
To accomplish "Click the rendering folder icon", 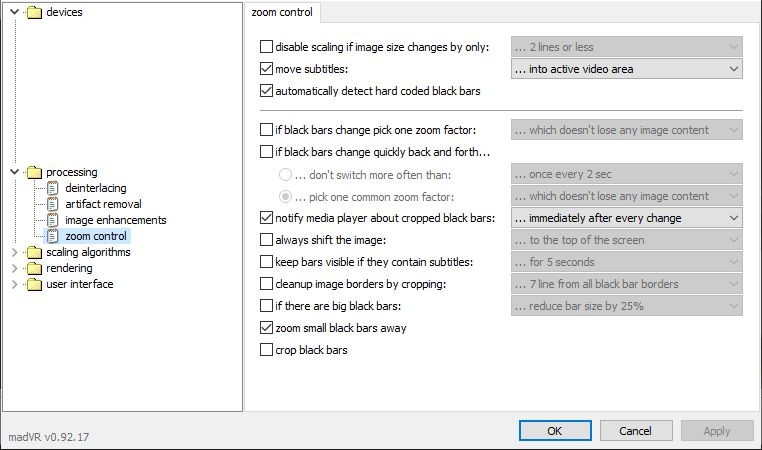I will [35, 268].
